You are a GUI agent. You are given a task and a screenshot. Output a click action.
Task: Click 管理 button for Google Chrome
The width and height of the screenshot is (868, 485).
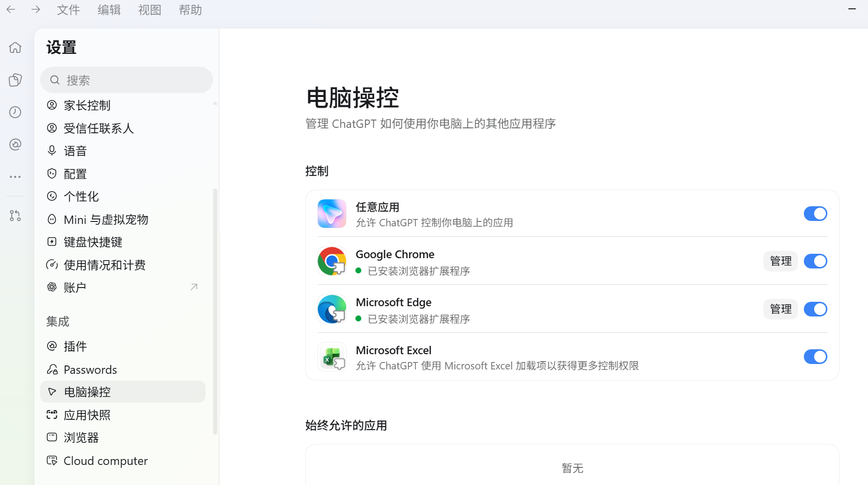pos(780,261)
